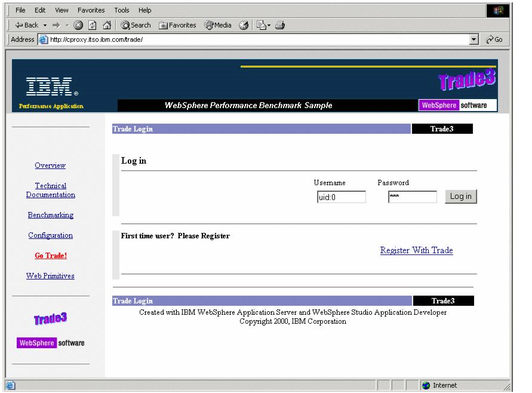Viewport: 532px width, 393px height.
Task: Submit credentials with the Log in button
Action: tap(461, 196)
